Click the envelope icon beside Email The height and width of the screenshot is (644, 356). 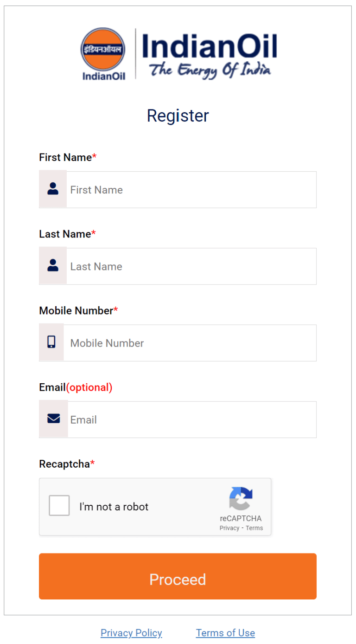(52, 418)
